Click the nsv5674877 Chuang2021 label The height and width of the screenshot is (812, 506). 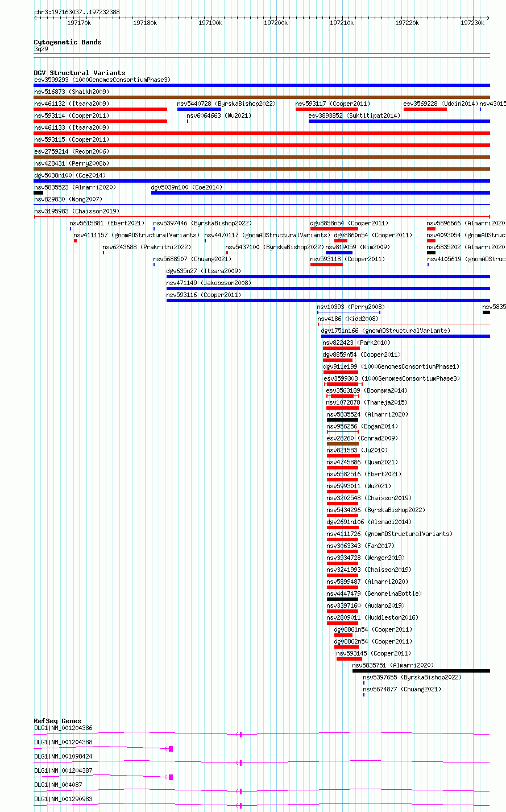[x=402, y=689]
